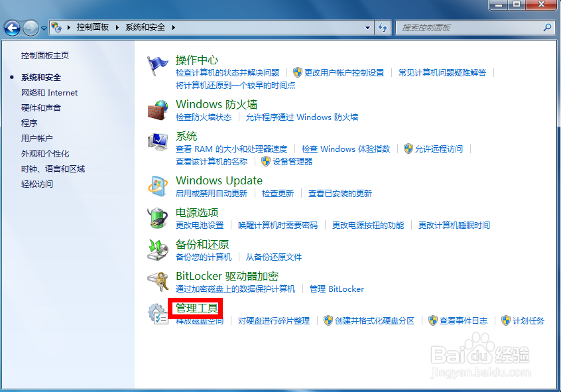Screen dimensions: 561x392
Task: Click shield icon beside 创建并格式化硬盘分区
Action: coord(328,320)
